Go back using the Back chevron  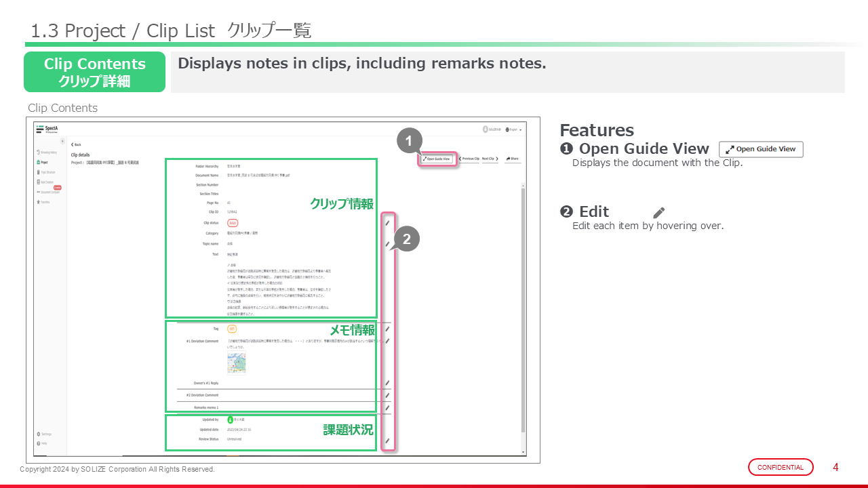pos(76,144)
